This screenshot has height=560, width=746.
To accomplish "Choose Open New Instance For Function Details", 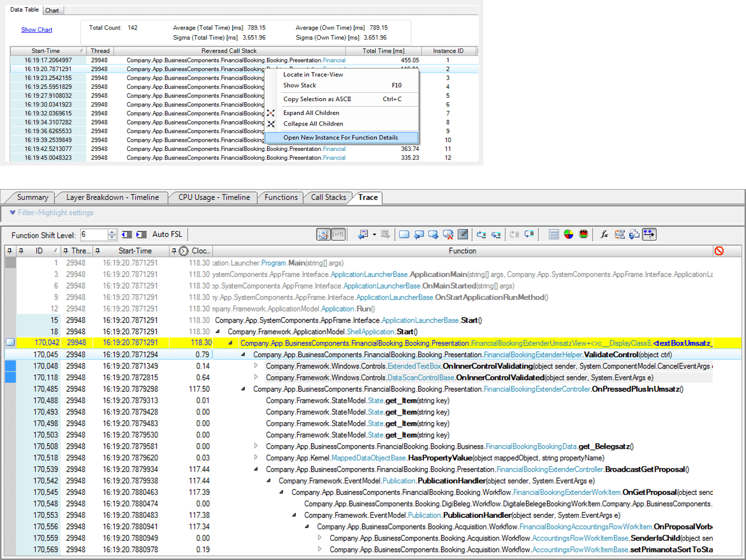I will [x=340, y=137].
